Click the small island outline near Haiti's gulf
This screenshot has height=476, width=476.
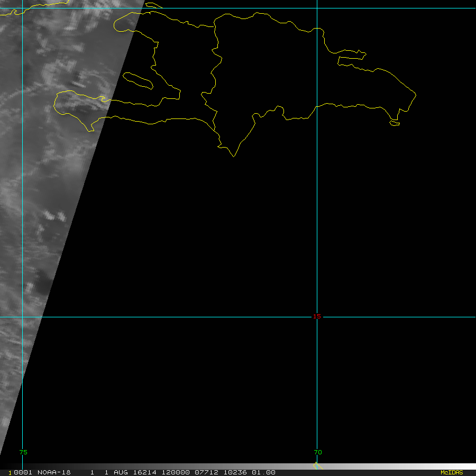pyautogui.click(x=138, y=80)
